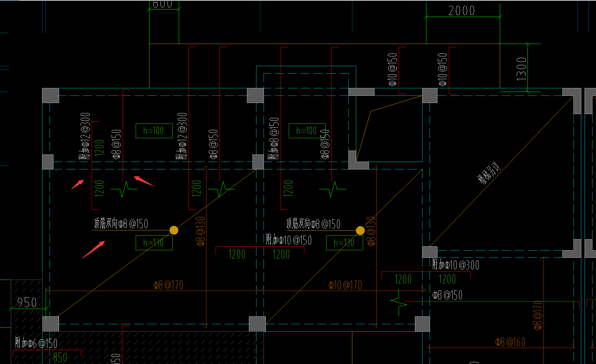Click the 1300 vertical dimension text
This screenshot has width=596, height=364.
tap(521, 69)
